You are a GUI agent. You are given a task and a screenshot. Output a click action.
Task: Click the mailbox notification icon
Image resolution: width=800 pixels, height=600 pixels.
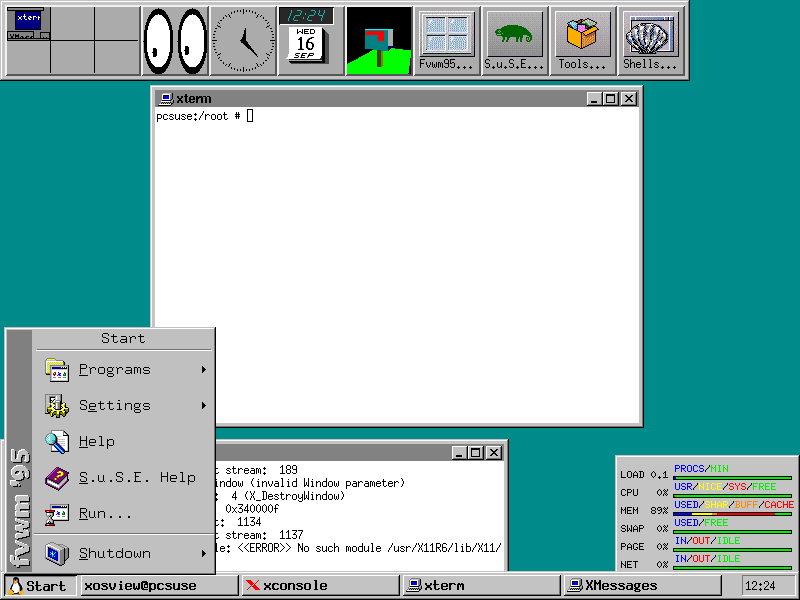tap(381, 40)
